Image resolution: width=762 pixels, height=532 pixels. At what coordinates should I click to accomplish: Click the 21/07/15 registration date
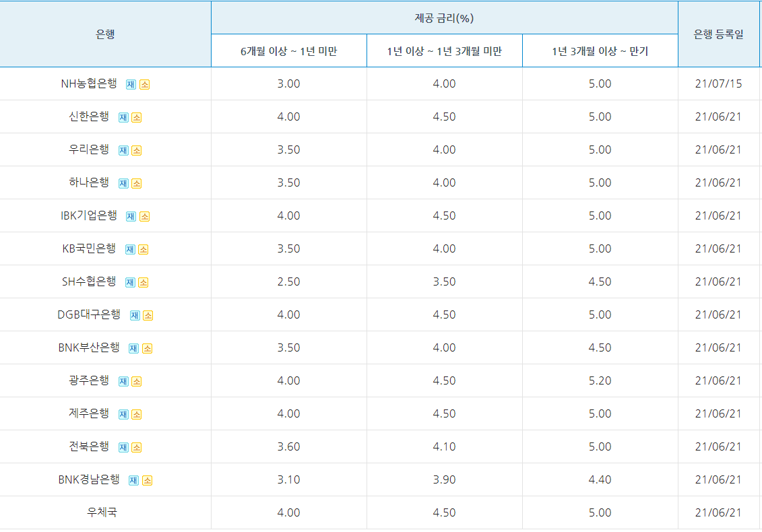click(x=719, y=84)
